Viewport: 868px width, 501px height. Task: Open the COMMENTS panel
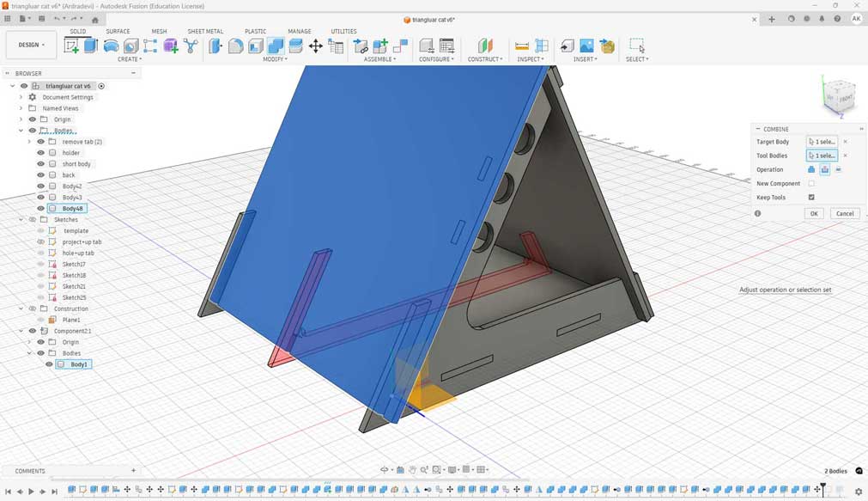point(30,470)
